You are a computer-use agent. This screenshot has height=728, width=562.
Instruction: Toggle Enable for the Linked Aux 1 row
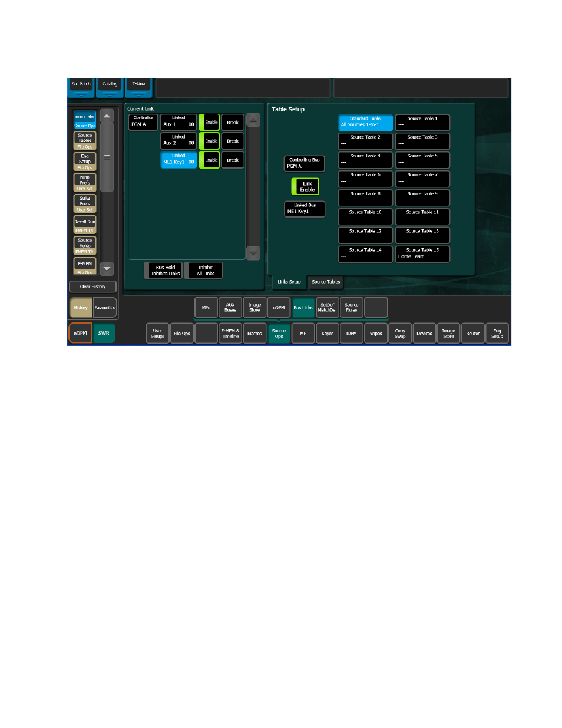tap(209, 122)
